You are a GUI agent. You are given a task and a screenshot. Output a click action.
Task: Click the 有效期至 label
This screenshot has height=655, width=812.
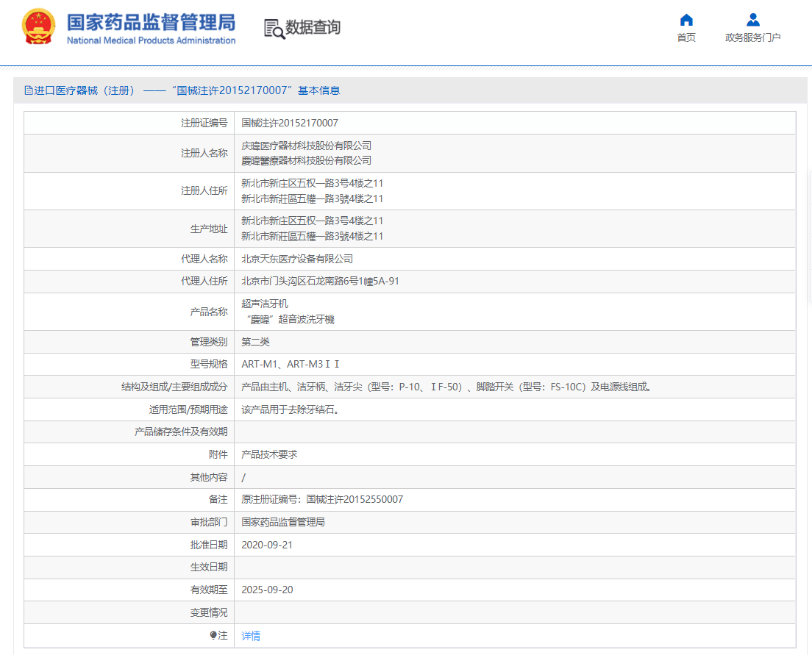click(x=209, y=590)
